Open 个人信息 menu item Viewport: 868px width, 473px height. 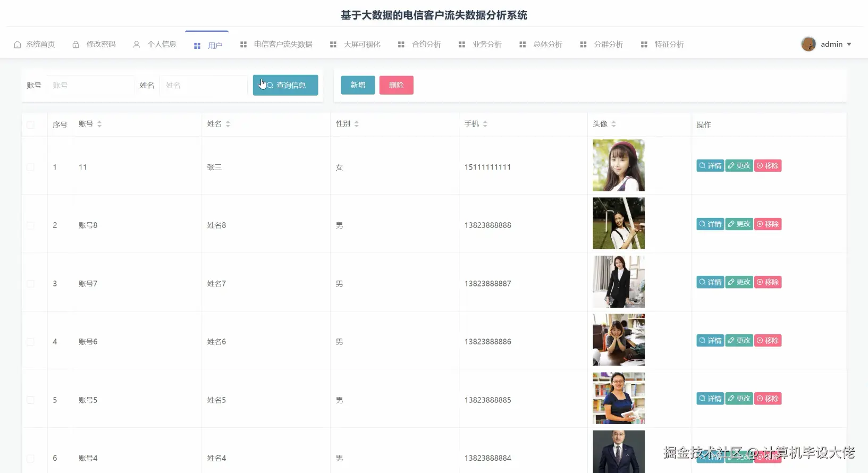(x=155, y=45)
